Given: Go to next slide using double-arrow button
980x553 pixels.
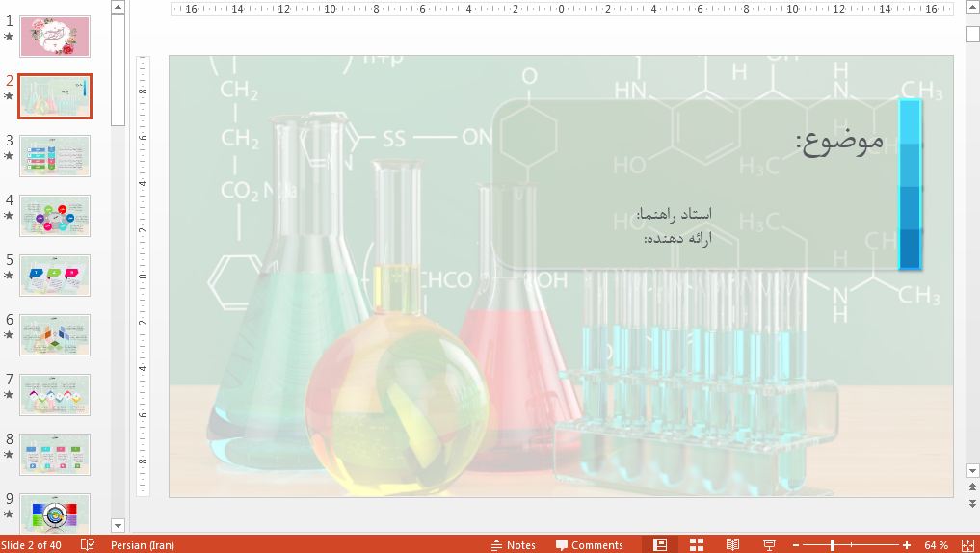Looking at the screenshot, I should click(x=971, y=505).
